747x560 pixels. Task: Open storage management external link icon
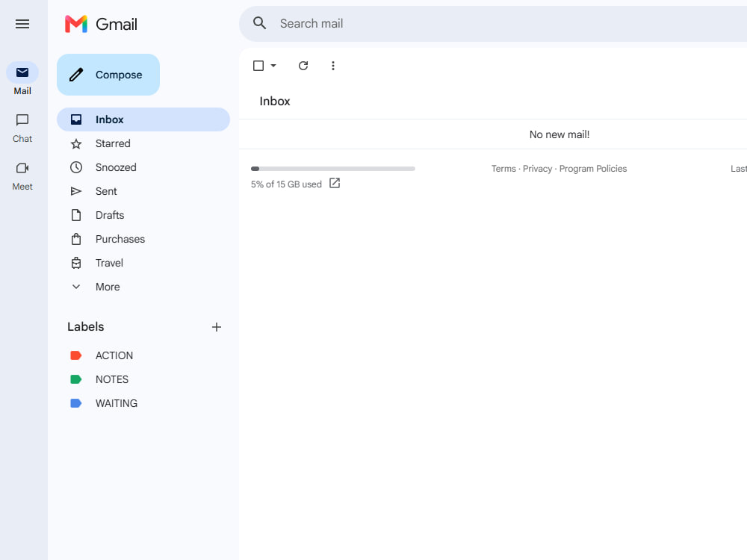(x=335, y=184)
